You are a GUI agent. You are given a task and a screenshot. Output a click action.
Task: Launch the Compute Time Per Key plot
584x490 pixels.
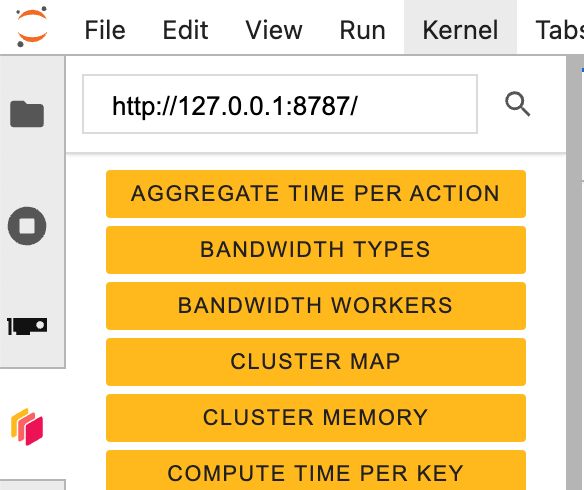tap(316, 470)
